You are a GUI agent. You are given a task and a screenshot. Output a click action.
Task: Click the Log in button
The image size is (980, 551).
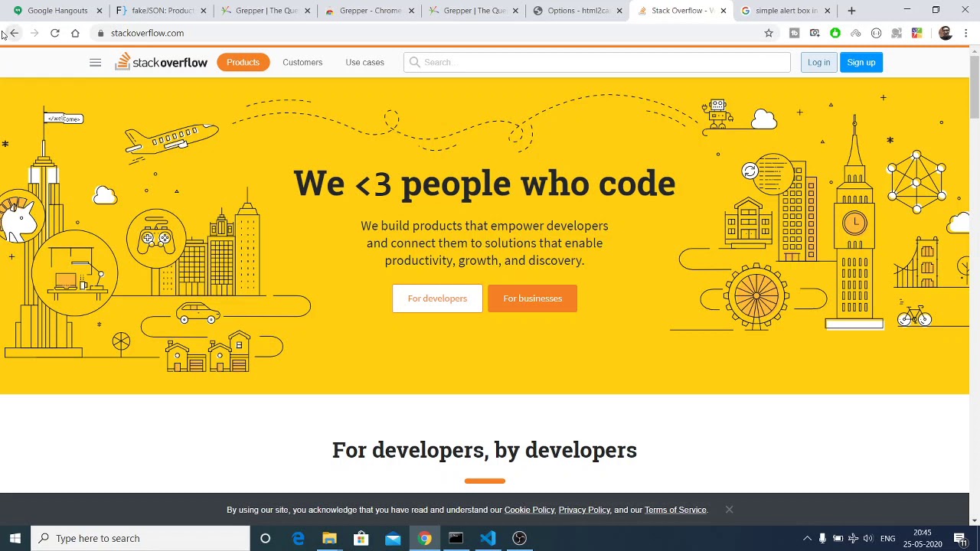(818, 63)
